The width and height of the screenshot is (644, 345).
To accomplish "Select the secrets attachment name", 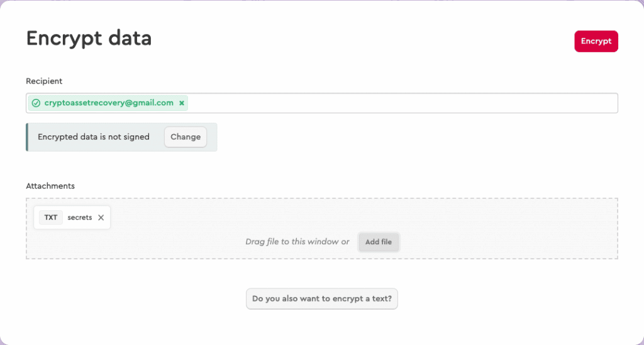I will point(80,217).
